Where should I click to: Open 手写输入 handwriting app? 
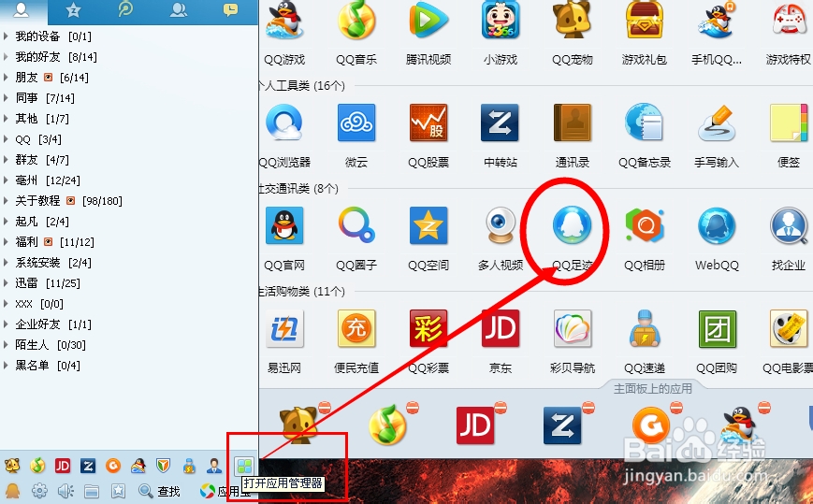pyautogui.click(x=717, y=122)
